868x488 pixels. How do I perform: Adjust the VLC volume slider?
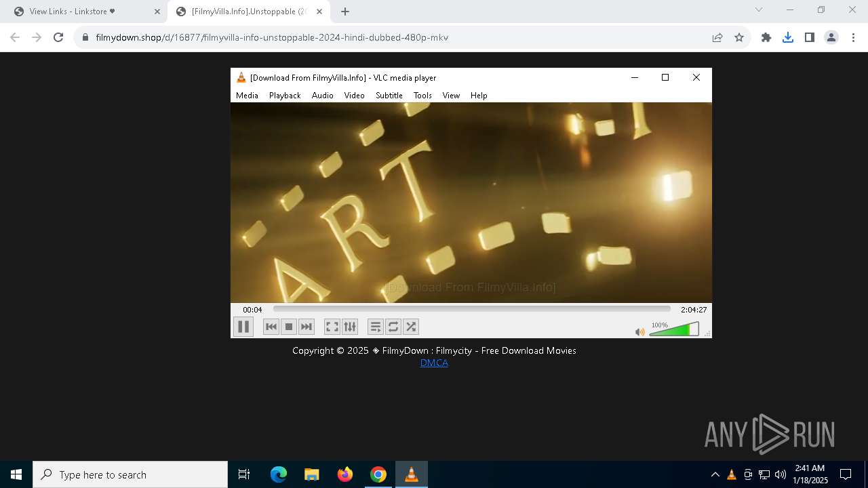pos(674,329)
